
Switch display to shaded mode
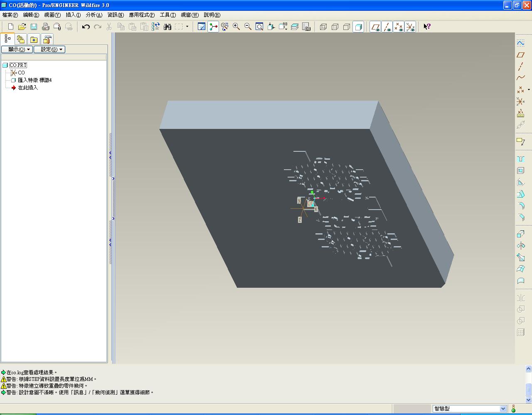[358, 27]
